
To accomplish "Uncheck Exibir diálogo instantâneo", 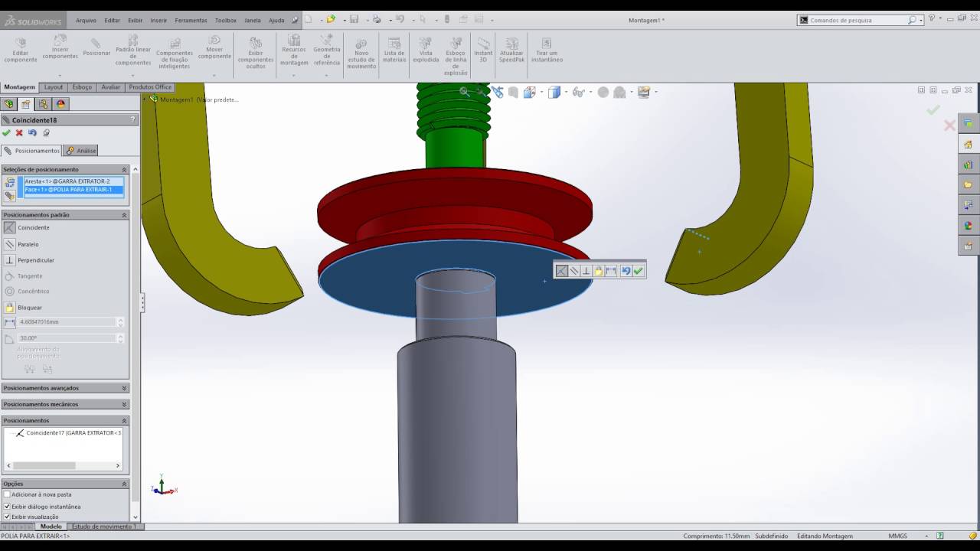I will pyautogui.click(x=8, y=507).
